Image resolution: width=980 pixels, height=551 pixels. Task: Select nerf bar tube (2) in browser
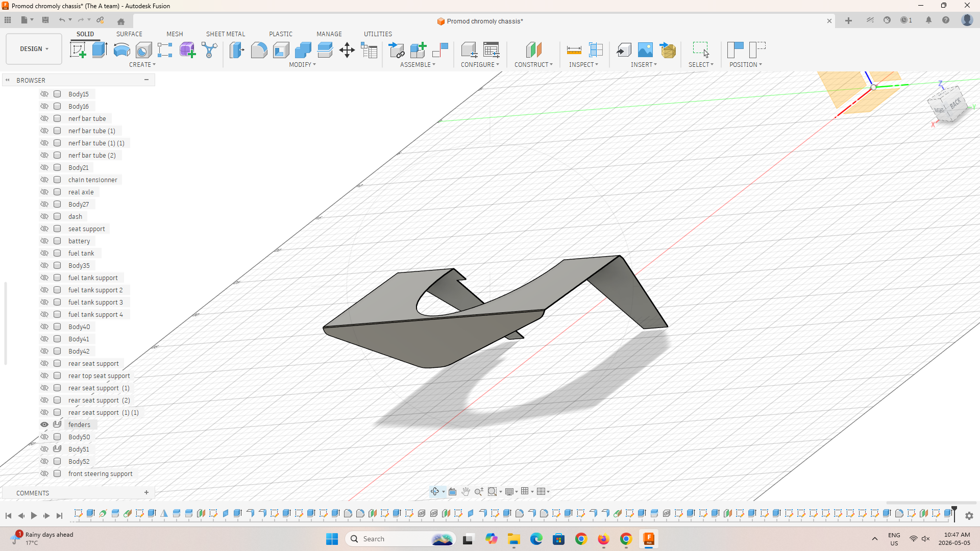[92, 156]
